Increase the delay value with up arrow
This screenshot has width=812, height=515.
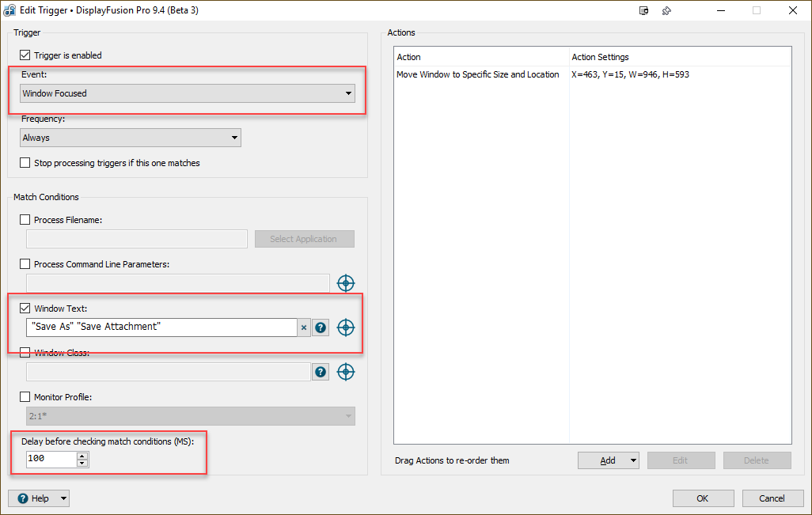point(83,455)
